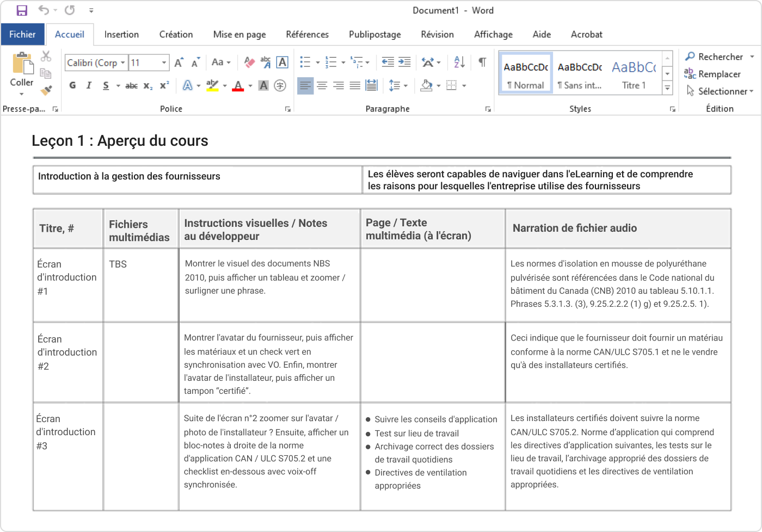Image resolution: width=762 pixels, height=532 pixels.
Task: Click the Remplacer command
Action: click(x=717, y=74)
